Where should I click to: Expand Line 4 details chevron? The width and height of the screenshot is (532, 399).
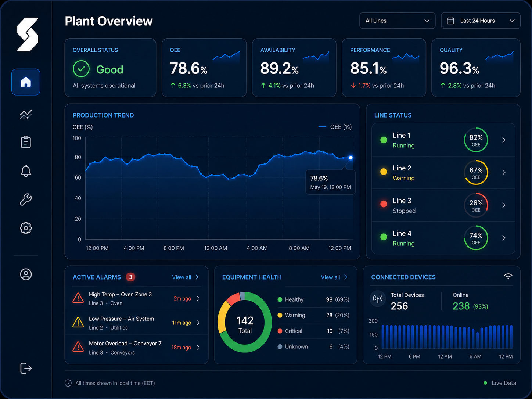pyautogui.click(x=504, y=238)
